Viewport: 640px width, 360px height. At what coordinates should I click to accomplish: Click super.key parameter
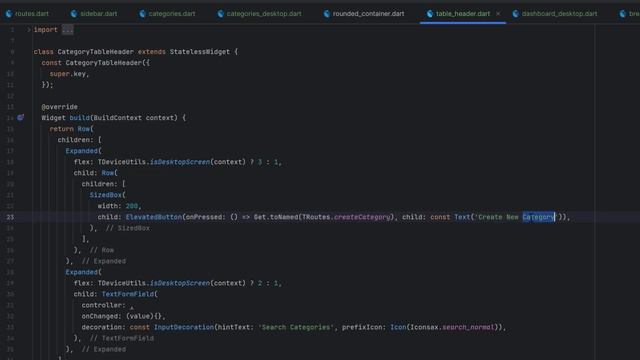click(x=68, y=74)
